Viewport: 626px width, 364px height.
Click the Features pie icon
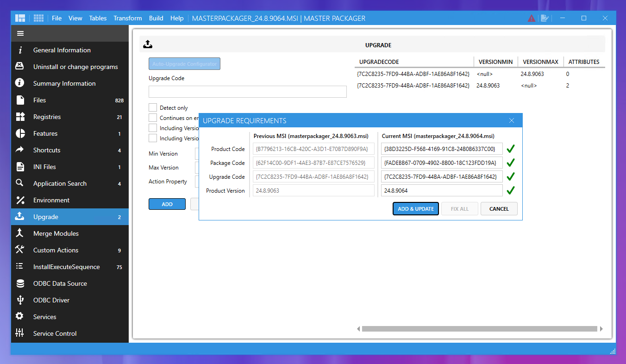[20, 133]
